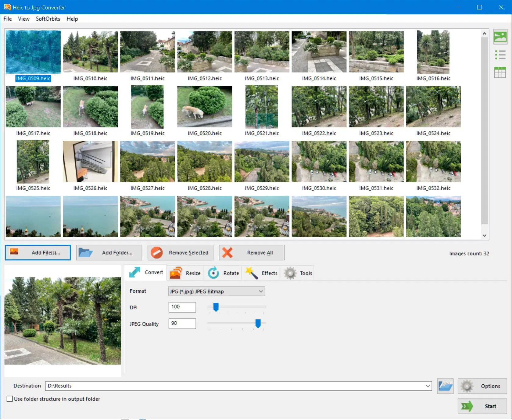Switch to table view in right sidebar
Image resolution: width=512 pixels, height=420 pixels.
[x=500, y=72]
